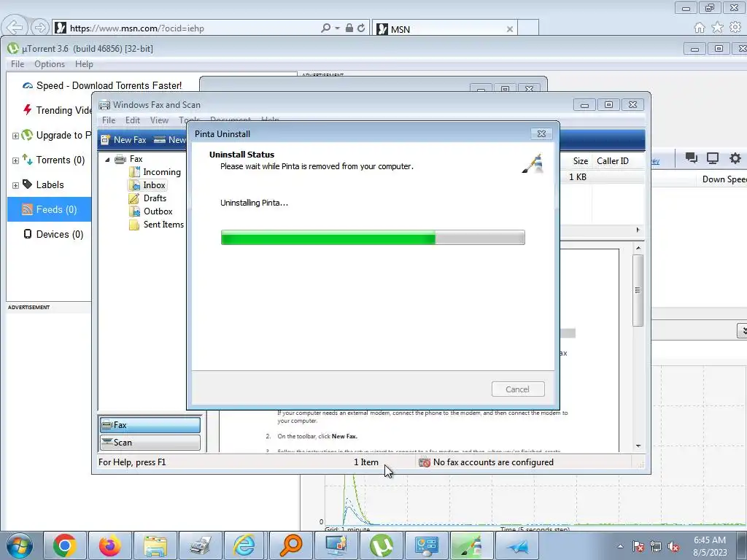Switch to Fax and Scan taskbar icon
747x560 pixels.
click(201, 545)
